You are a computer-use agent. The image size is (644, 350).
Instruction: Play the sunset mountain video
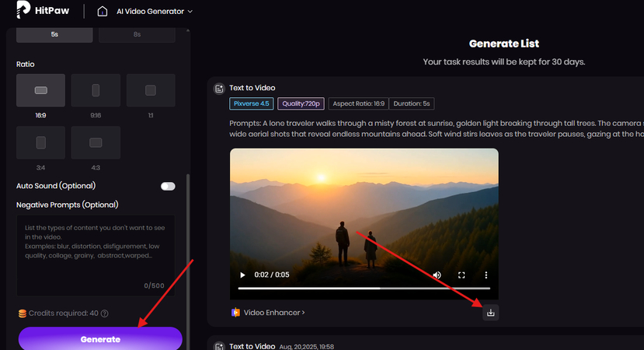click(242, 275)
